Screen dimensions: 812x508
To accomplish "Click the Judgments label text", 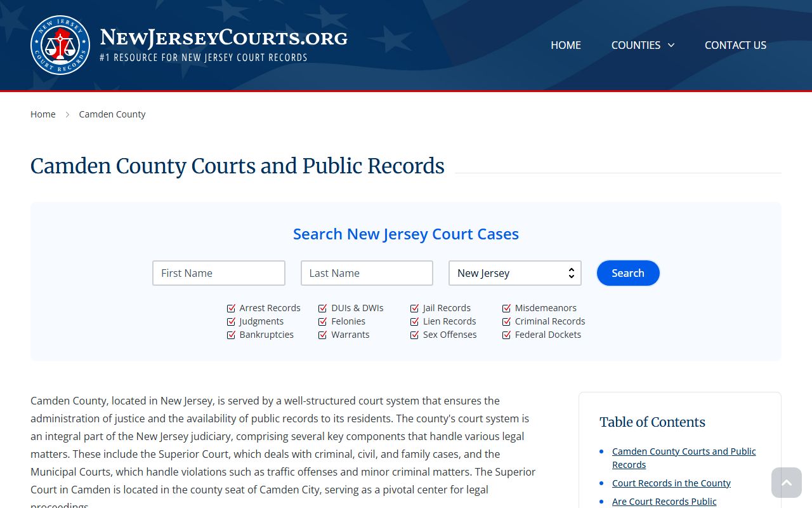I will pos(261,321).
